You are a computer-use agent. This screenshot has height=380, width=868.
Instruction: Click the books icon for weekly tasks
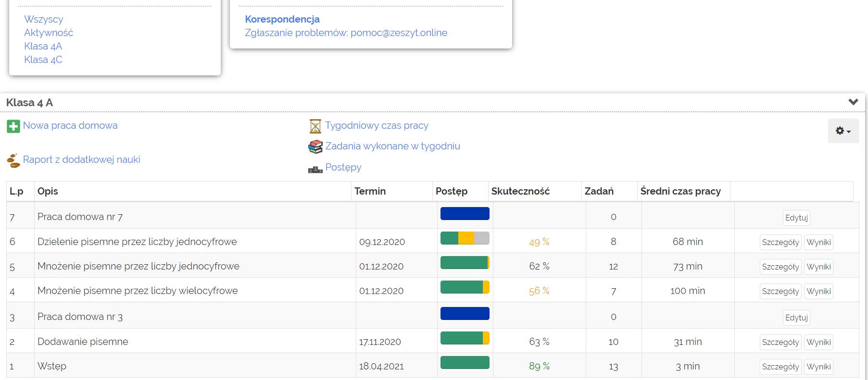315,147
